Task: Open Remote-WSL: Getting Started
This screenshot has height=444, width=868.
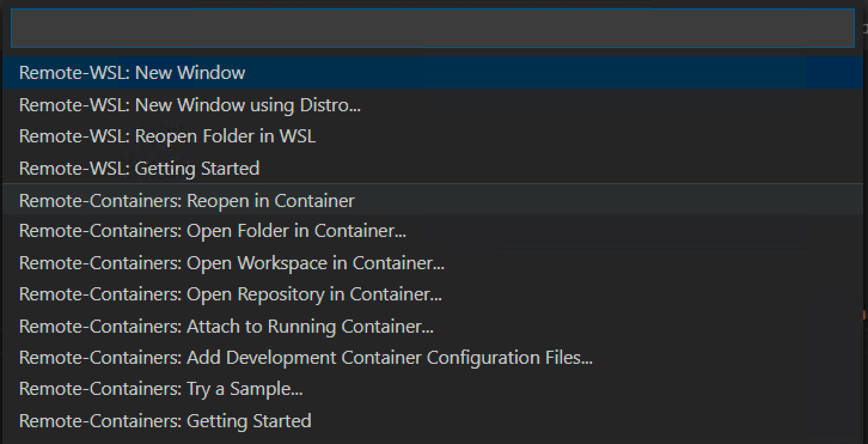Action: pyautogui.click(x=433, y=168)
